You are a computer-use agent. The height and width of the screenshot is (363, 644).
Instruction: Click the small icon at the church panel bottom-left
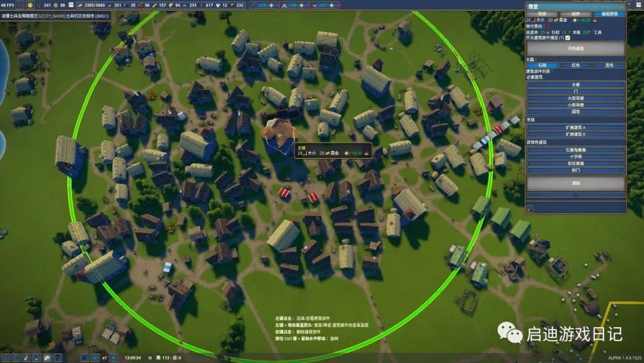click(x=530, y=209)
